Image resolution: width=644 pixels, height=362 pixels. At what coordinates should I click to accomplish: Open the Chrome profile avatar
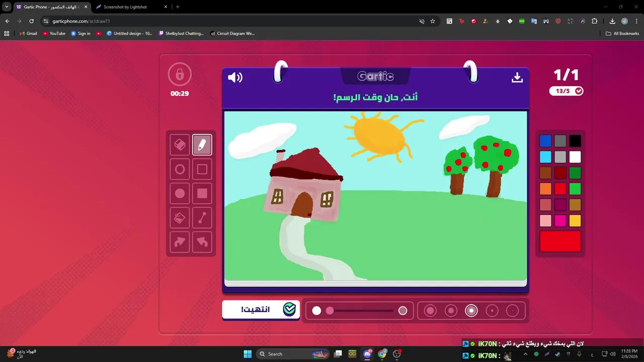tap(624, 21)
